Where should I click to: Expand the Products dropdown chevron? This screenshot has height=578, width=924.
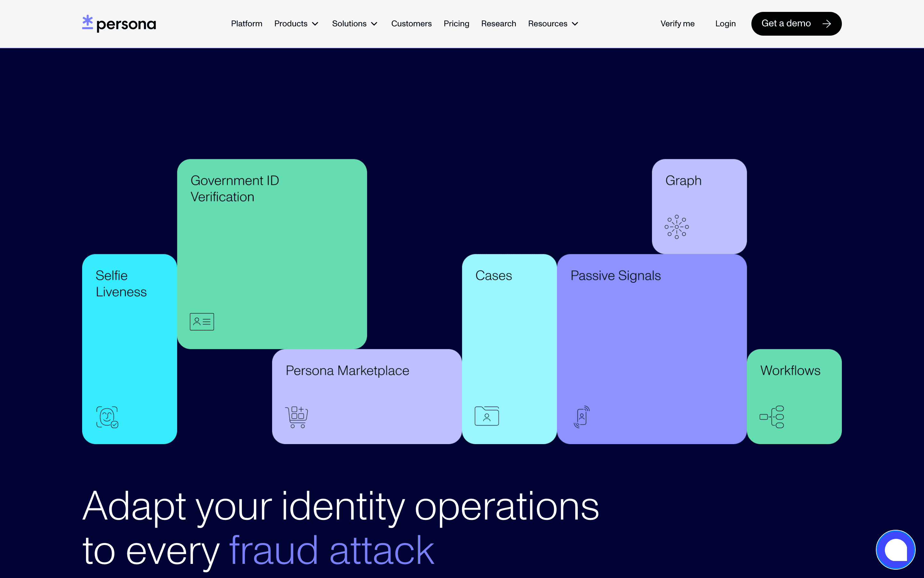pyautogui.click(x=315, y=24)
